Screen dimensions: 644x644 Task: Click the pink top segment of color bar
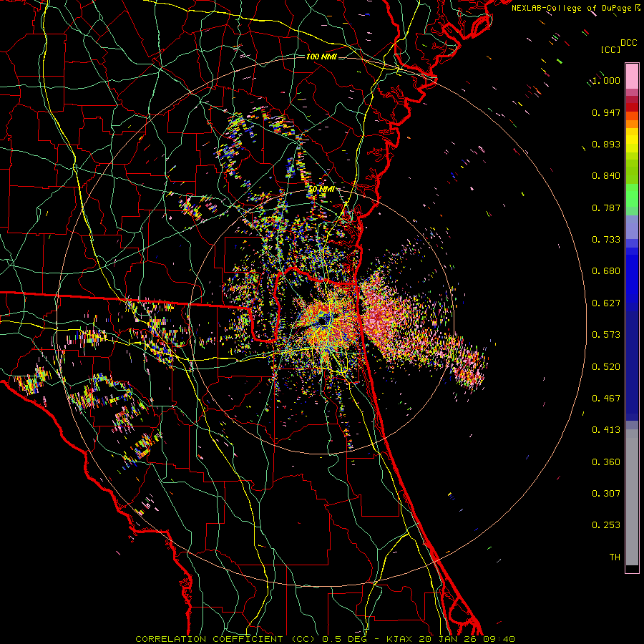tap(632, 76)
